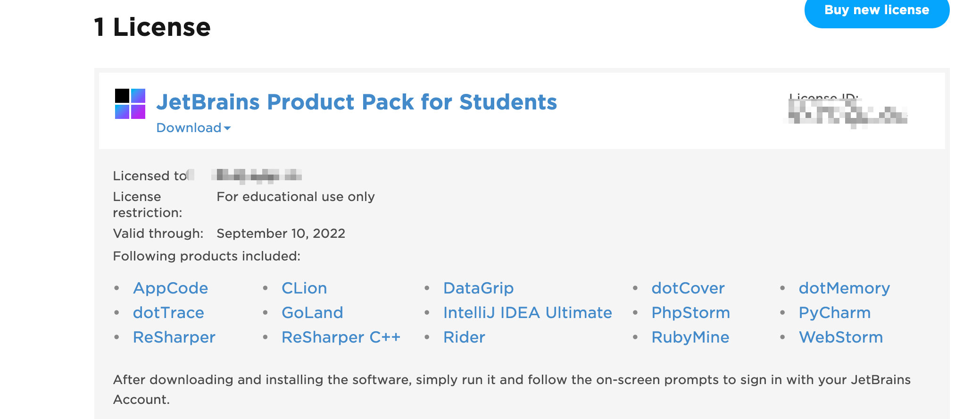980x419 pixels.
Task: Go to the DataGrip product page
Action: click(x=478, y=288)
